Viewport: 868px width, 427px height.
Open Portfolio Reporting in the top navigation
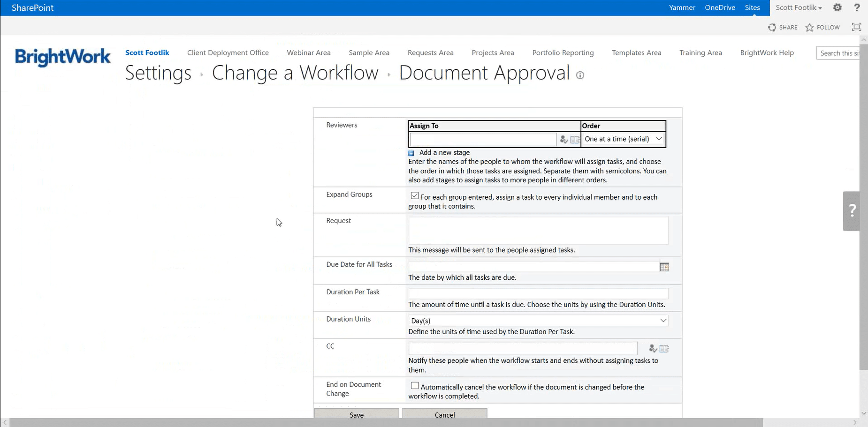pos(563,52)
